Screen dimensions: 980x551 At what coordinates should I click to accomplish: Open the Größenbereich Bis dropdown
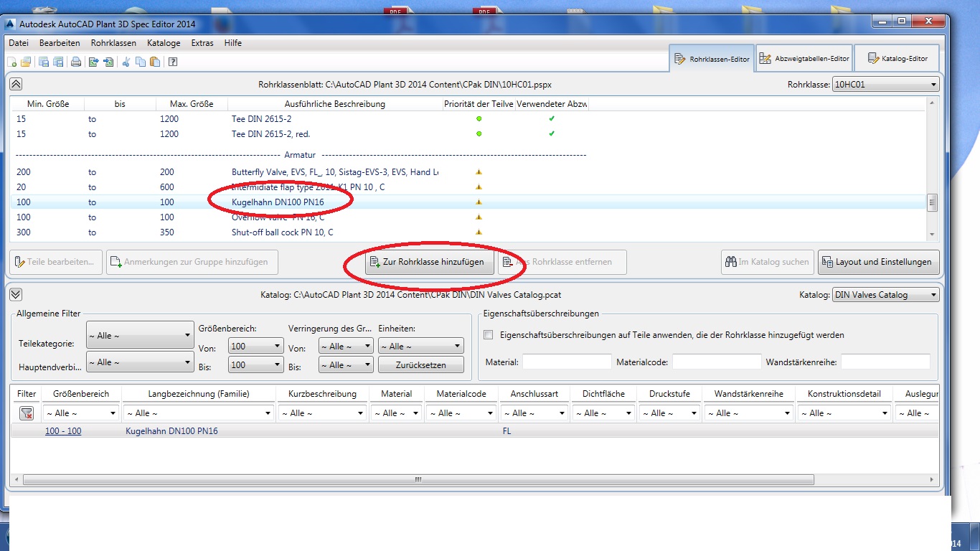(255, 365)
